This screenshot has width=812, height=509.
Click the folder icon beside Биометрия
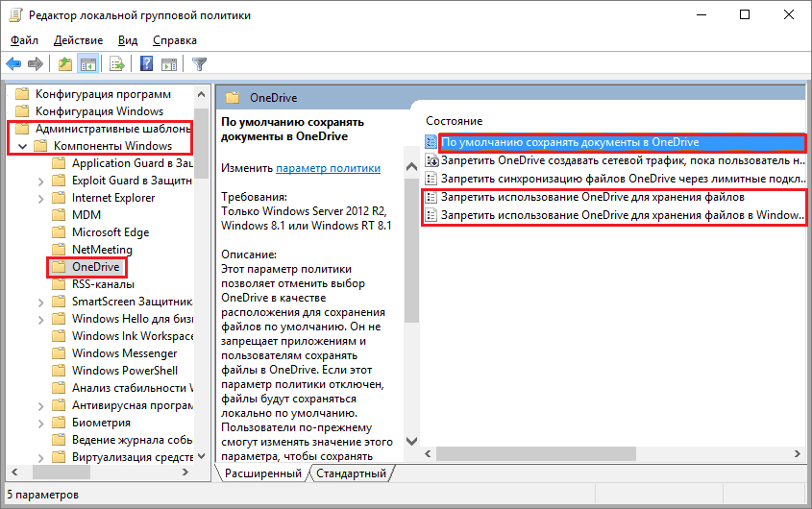coord(59,423)
